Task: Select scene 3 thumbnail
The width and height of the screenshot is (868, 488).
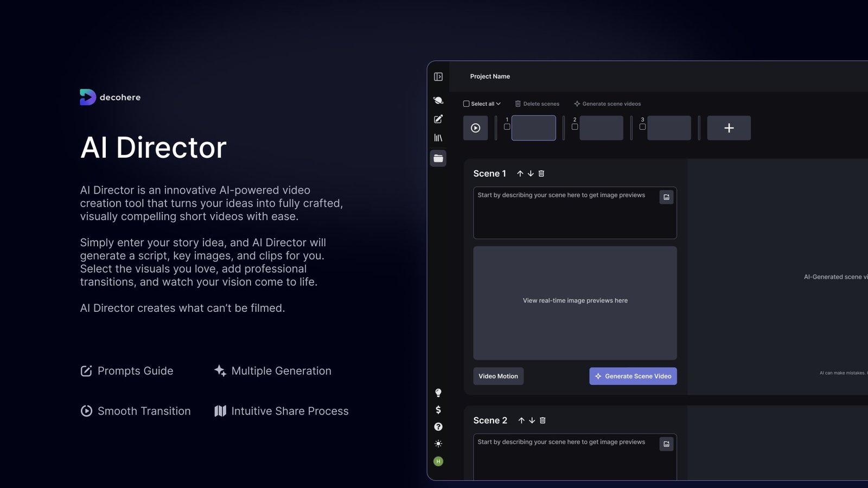Action: tap(669, 128)
